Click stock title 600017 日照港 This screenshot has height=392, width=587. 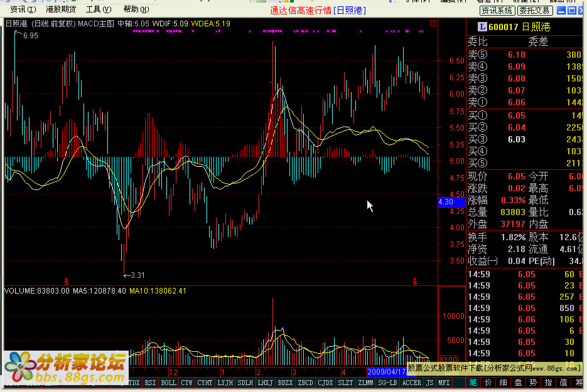point(519,27)
